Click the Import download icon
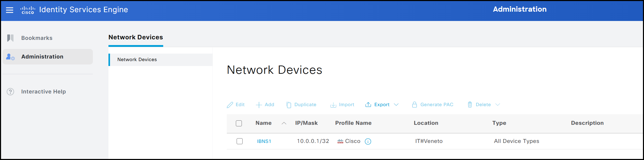This screenshot has width=644, height=160. pyautogui.click(x=333, y=105)
